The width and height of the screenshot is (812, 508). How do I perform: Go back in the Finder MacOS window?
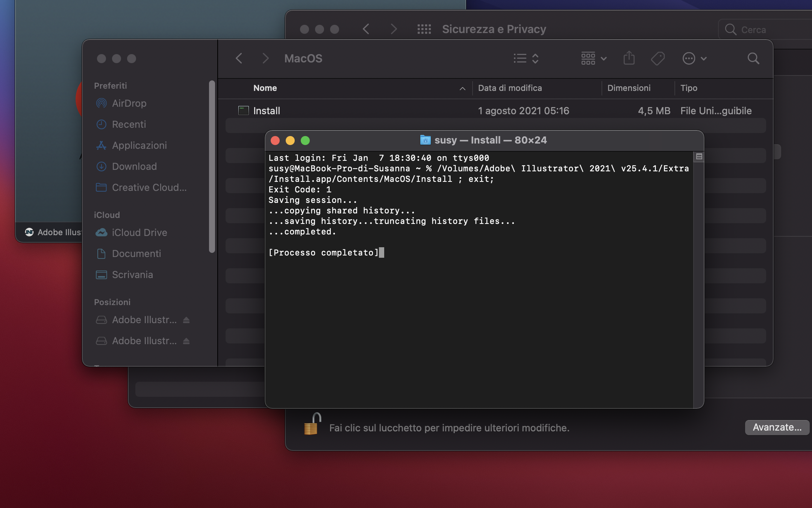[239, 58]
